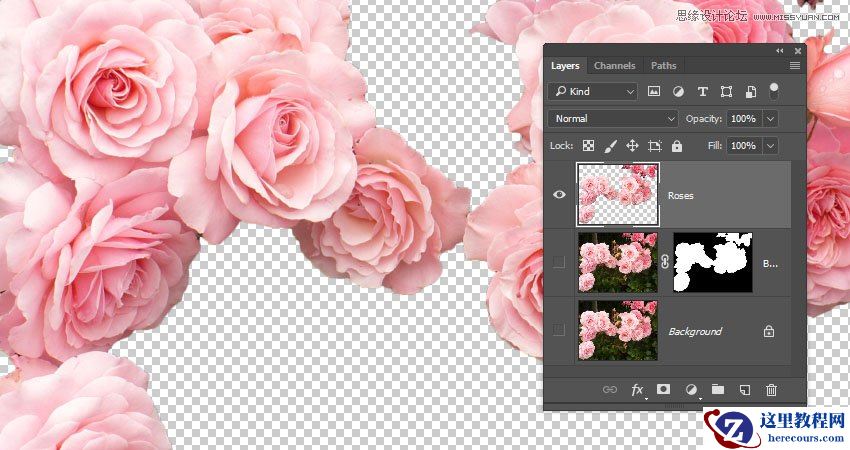Select the layer mask thumbnail

pos(713,262)
